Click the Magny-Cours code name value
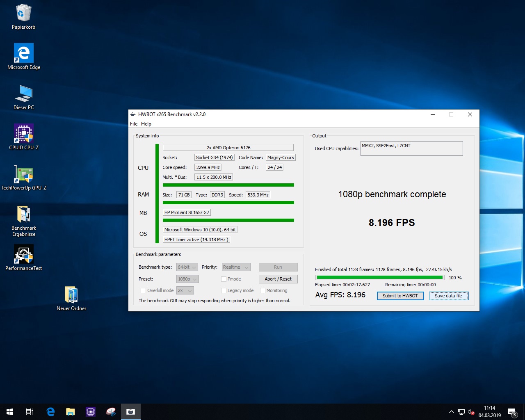The height and width of the screenshot is (420, 525). click(x=281, y=157)
